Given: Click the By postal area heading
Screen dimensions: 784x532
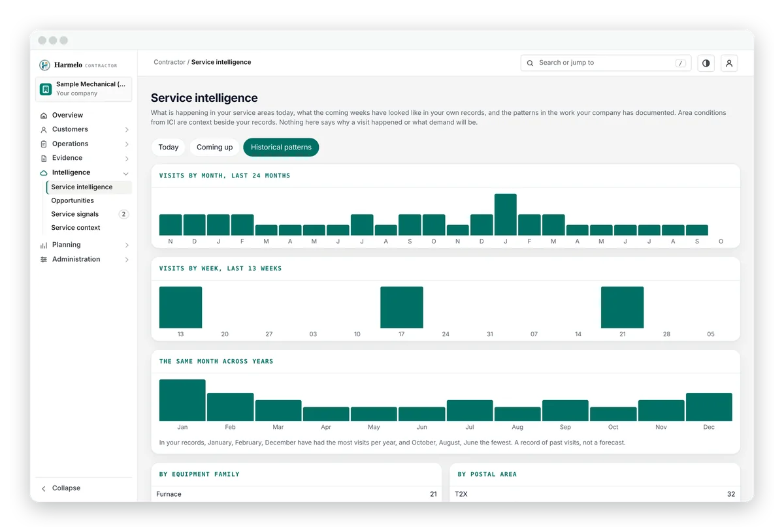Looking at the screenshot, I should [487, 475].
